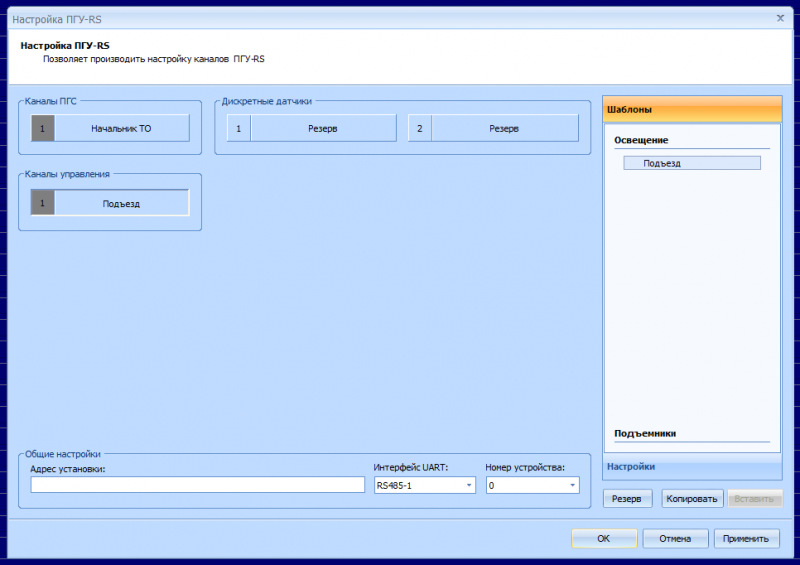Collapse the Освещение template group
Screen dimensions: 800x565
click(x=641, y=140)
